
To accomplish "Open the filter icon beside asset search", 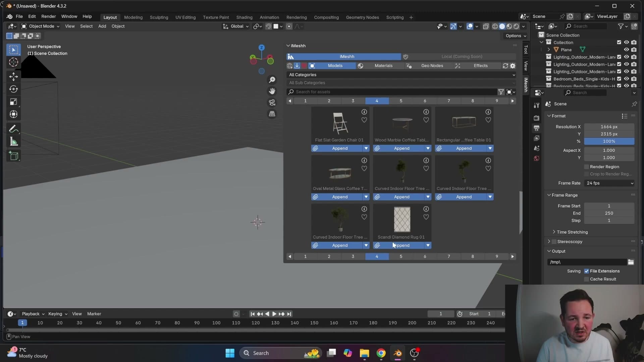I will point(501,92).
